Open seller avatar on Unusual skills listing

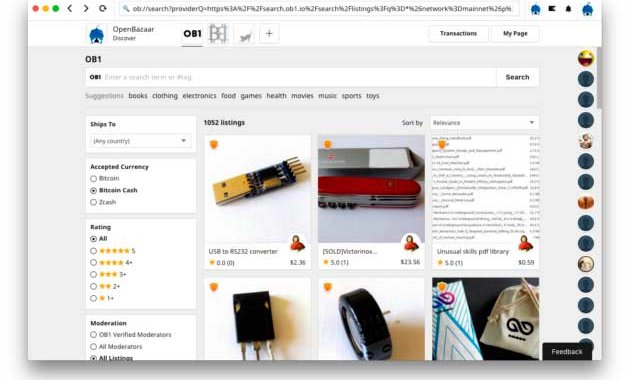tap(525, 243)
